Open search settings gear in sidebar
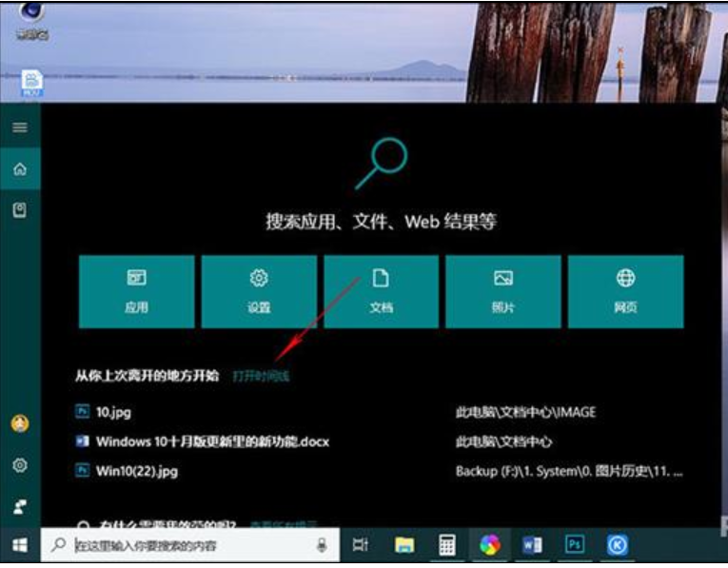 point(19,465)
